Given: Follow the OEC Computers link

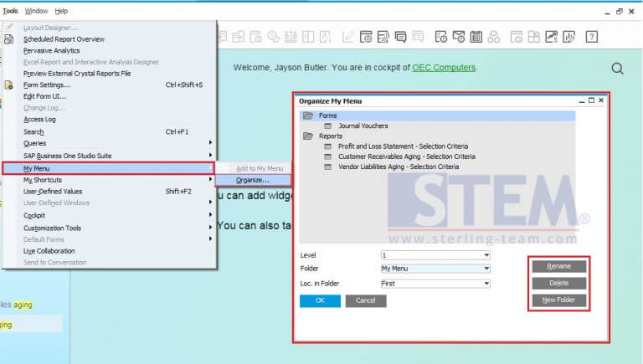Looking at the screenshot, I should click(x=444, y=68).
